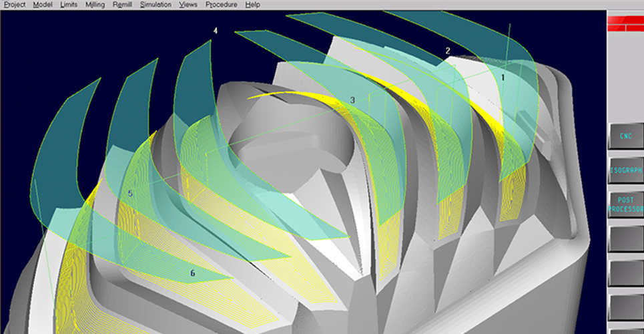Click the blank button below POST PROCESSOR
Image resolution: width=644 pixels, height=334 pixels.
click(625, 238)
